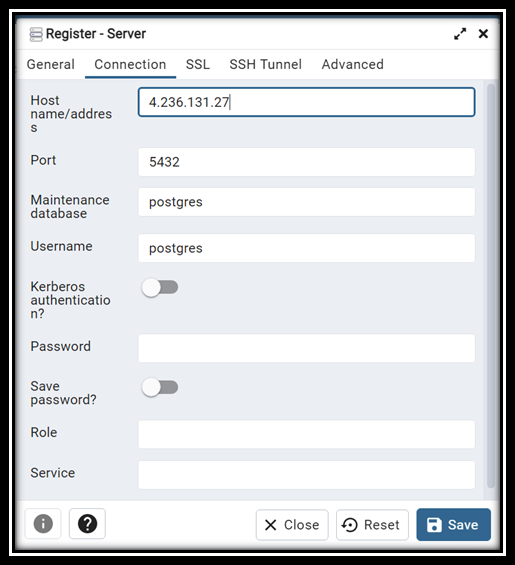Click the Reset button
The image size is (515, 565).
tap(372, 525)
